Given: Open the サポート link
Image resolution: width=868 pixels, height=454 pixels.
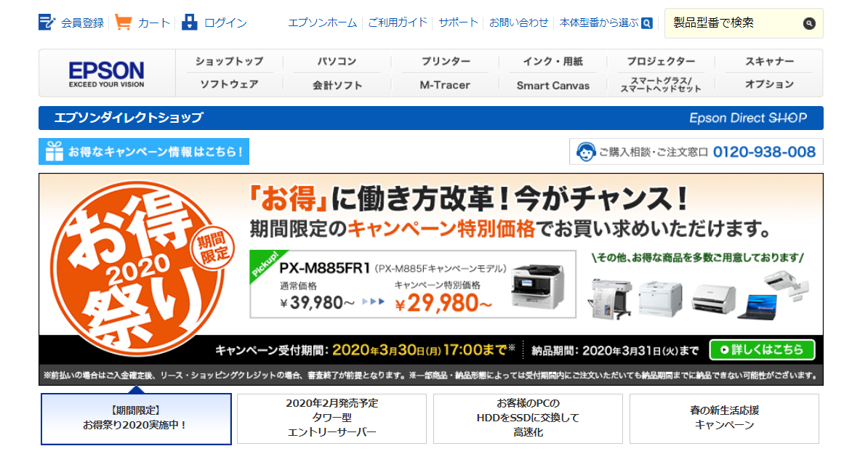Looking at the screenshot, I should (x=459, y=23).
